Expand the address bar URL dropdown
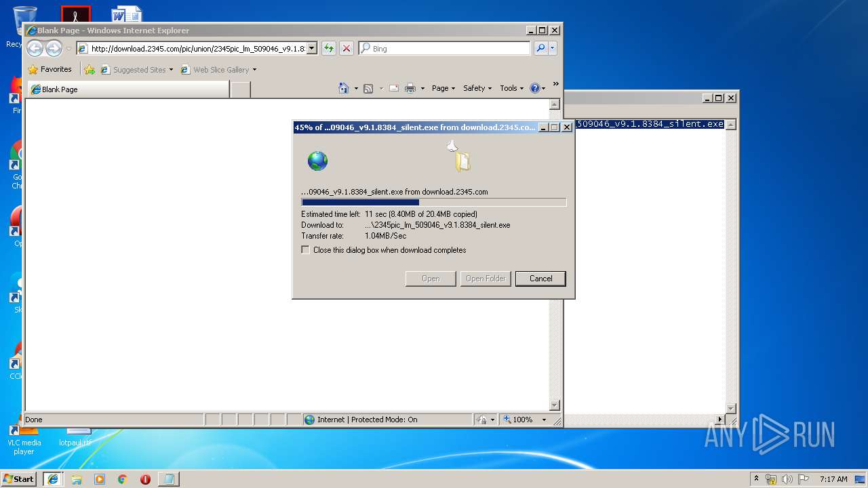Viewport: 868px width, 488px height. 312,48
